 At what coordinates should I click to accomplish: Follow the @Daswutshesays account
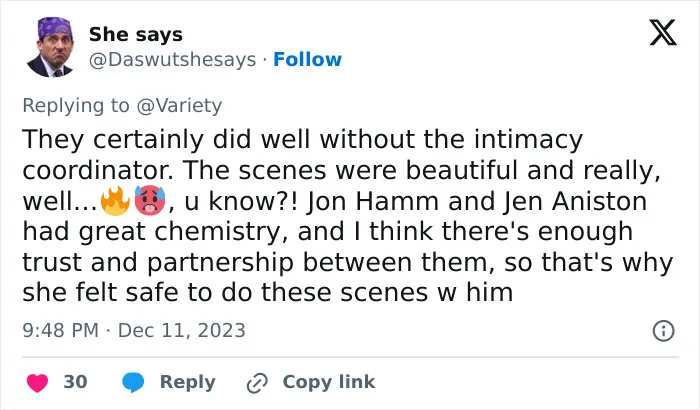tap(307, 59)
